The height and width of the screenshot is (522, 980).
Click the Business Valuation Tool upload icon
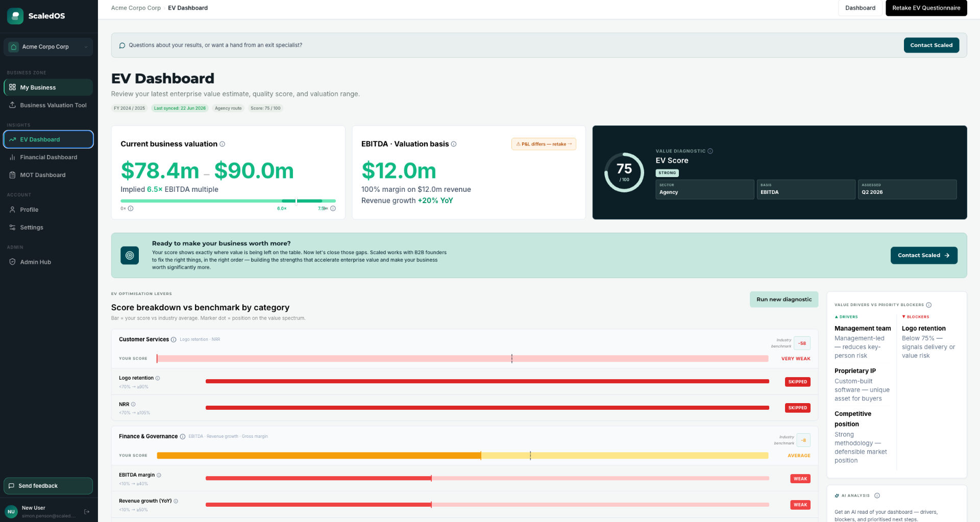tap(12, 105)
